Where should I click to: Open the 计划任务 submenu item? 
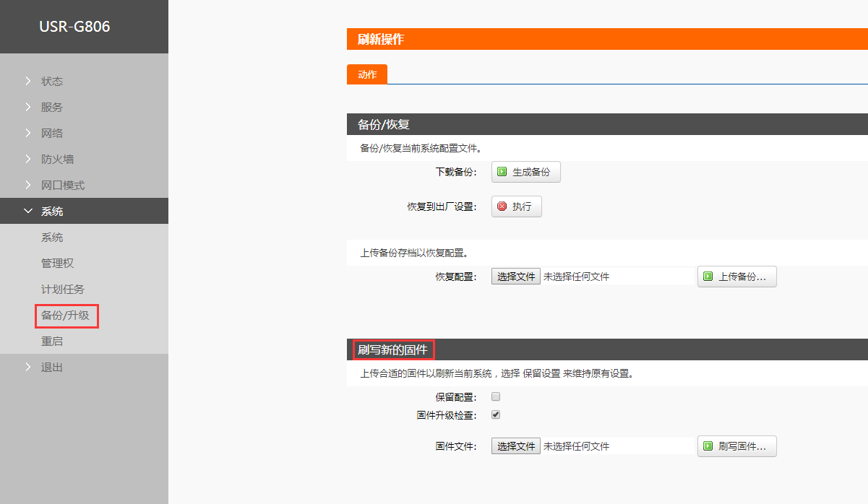pyautogui.click(x=62, y=290)
